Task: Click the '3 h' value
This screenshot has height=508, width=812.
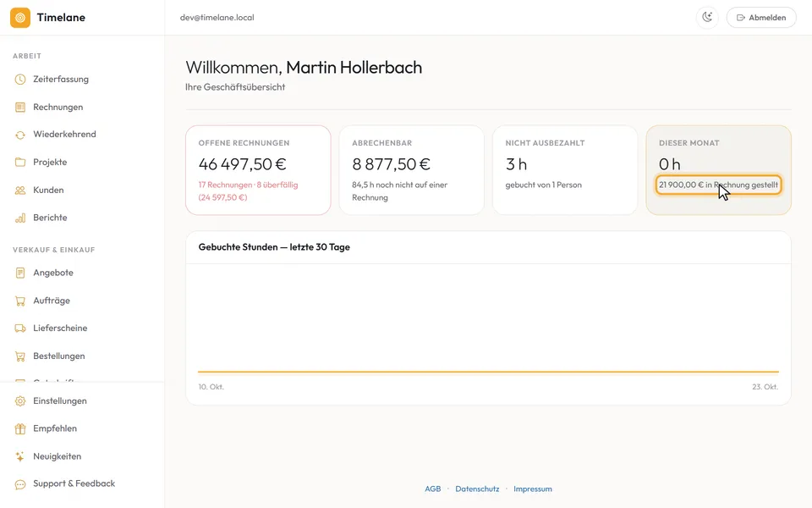Action: click(516, 164)
